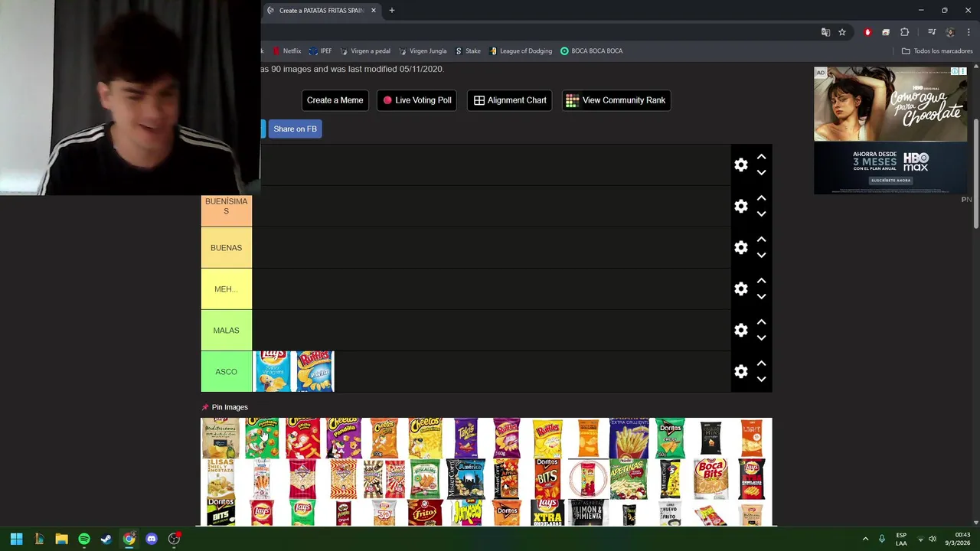Screen dimensions: 980x551
Task: Open the Alignment Chart
Action: pos(510,100)
